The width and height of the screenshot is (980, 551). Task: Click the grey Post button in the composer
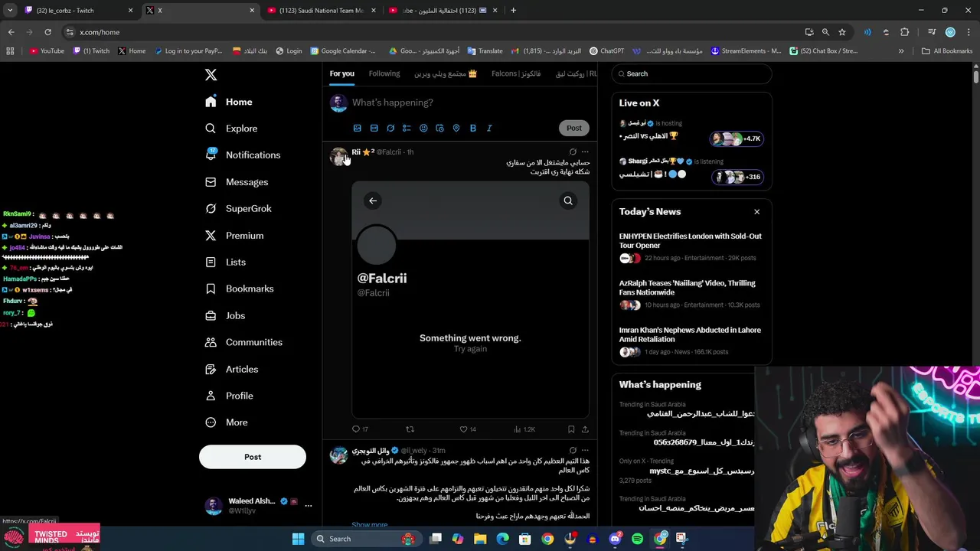[x=574, y=128]
